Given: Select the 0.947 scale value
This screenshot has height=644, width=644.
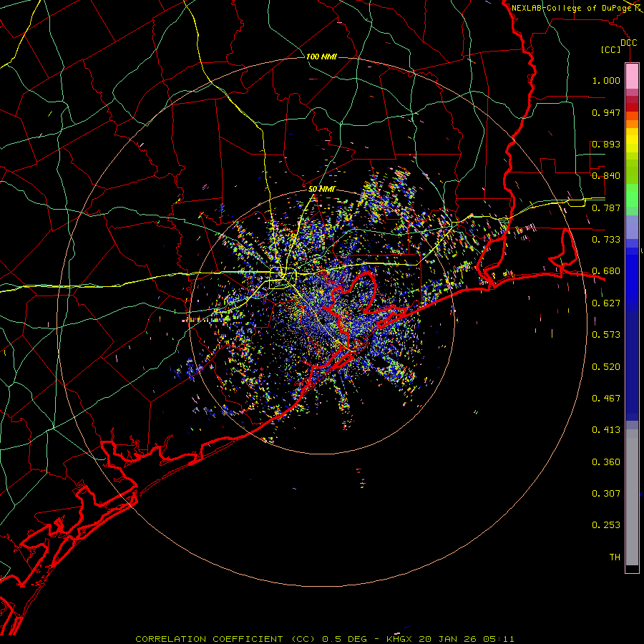Looking at the screenshot, I should (x=606, y=112).
